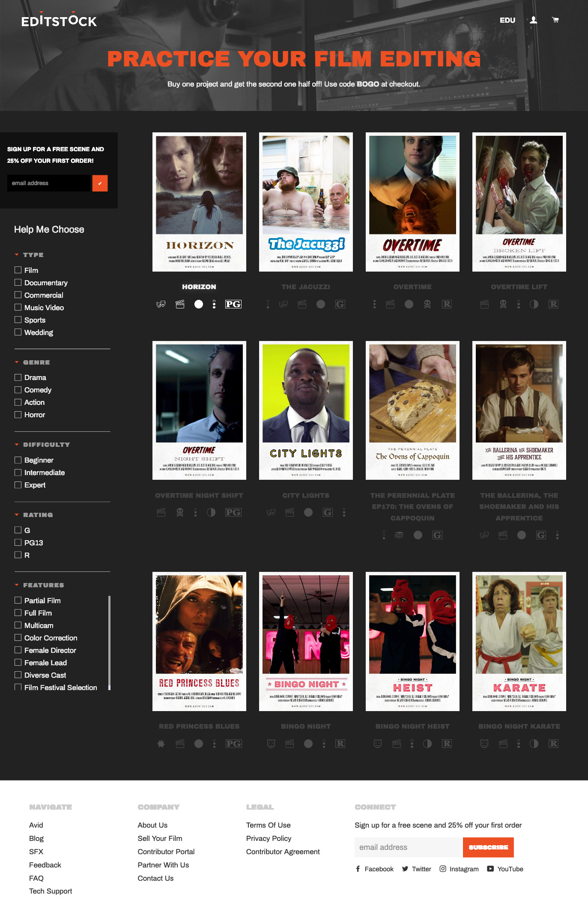
Task: Open Instagram link in footer
Action: coord(459,869)
